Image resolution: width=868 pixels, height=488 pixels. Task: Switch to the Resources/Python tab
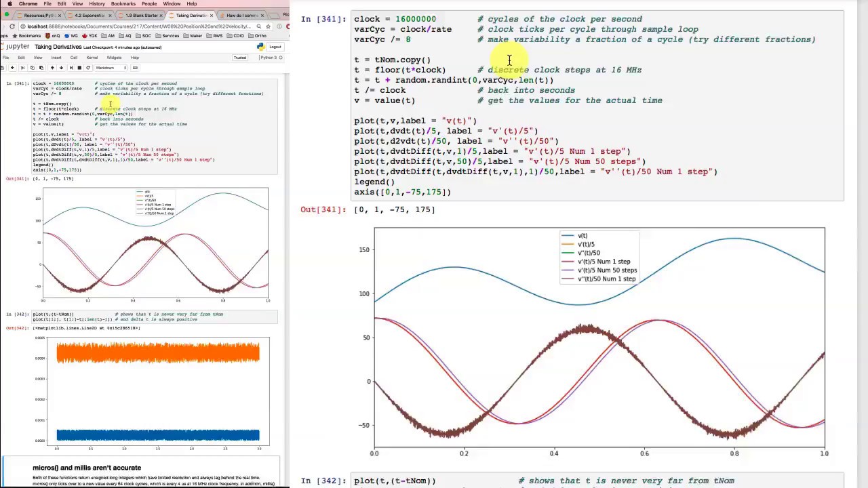pos(39,16)
